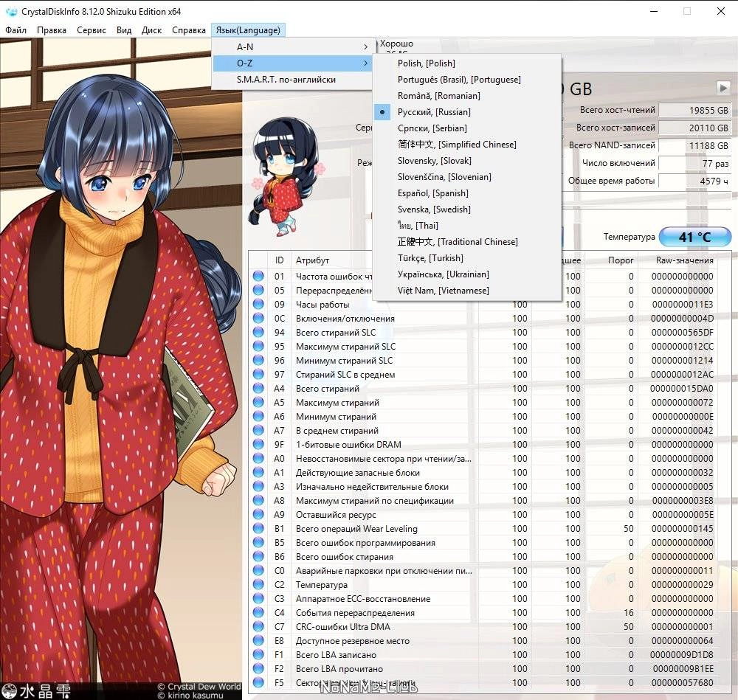
Task: Click the chibi Shizuku character image
Action: [286, 177]
